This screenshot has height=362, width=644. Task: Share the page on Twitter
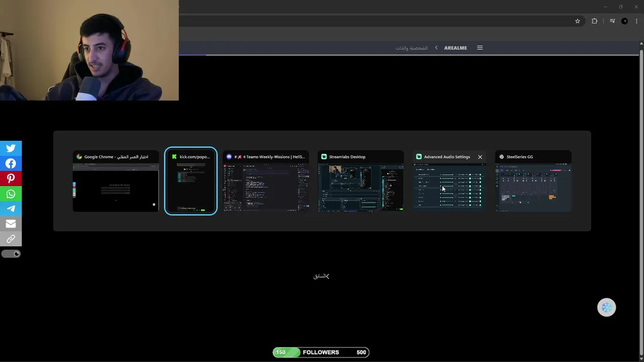click(11, 148)
